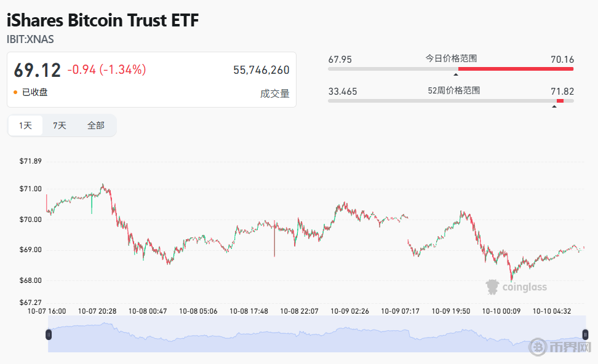Click the IBIT:XNAS ticker symbol
598x364 pixels.
30,39
